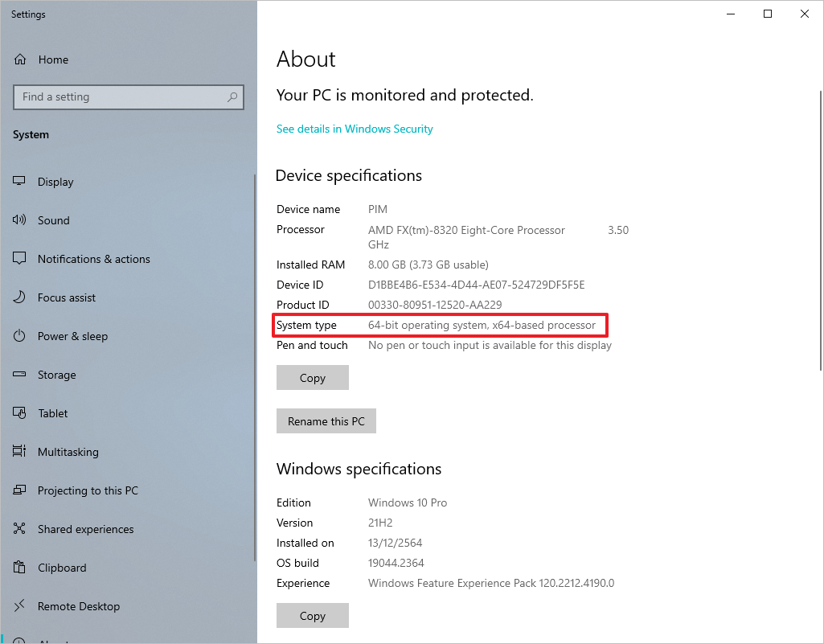Copy the device specifications
Screen dimensions: 824x644
pos(313,377)
